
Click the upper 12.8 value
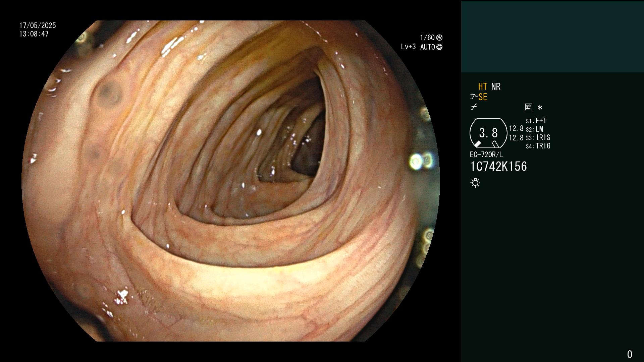(x=516, y=129)
